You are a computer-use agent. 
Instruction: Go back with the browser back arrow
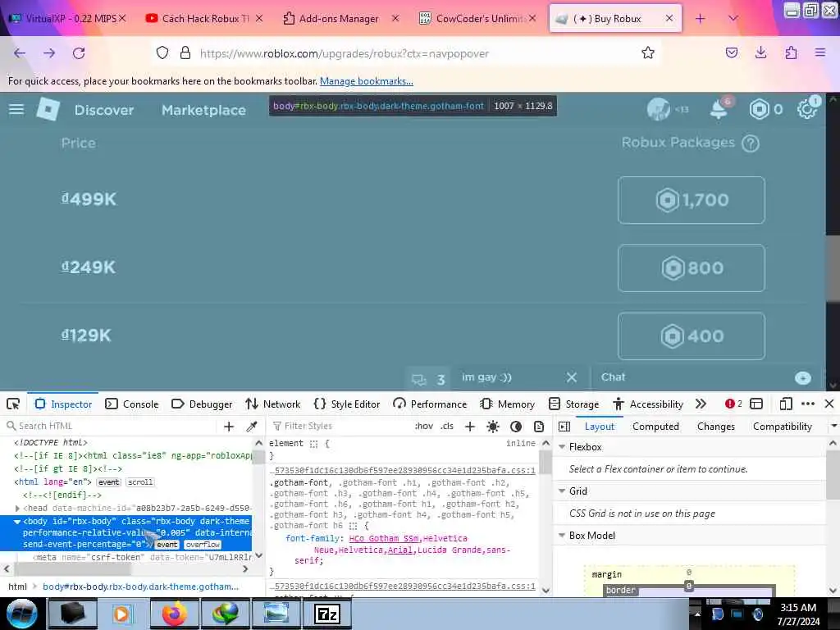(x=20, y=53)
